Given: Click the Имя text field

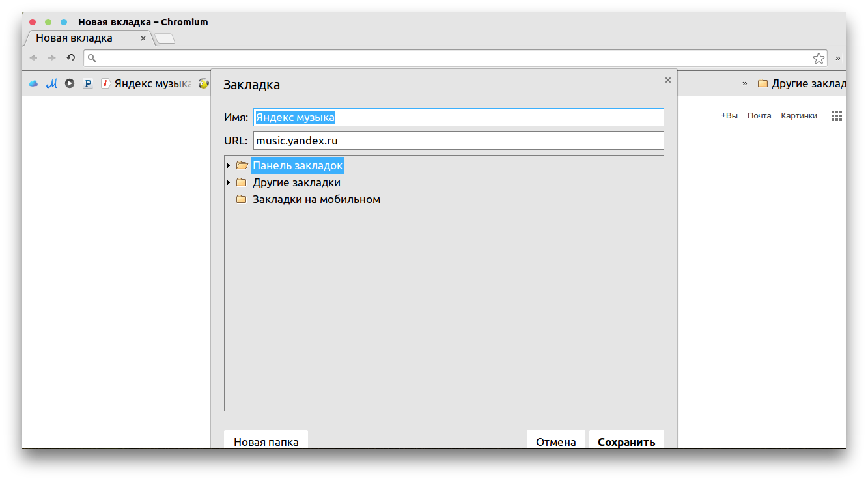Looking at the screenshot, I should (458, 117).
